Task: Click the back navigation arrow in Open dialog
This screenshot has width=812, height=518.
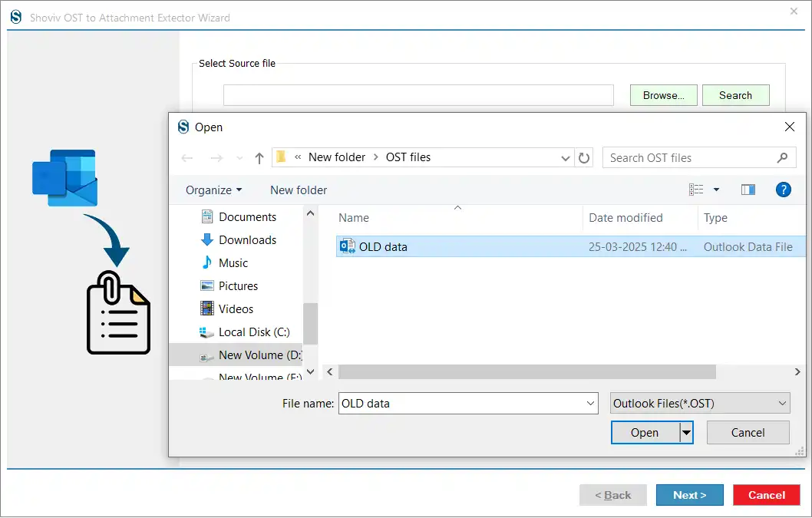Action: 187,158
